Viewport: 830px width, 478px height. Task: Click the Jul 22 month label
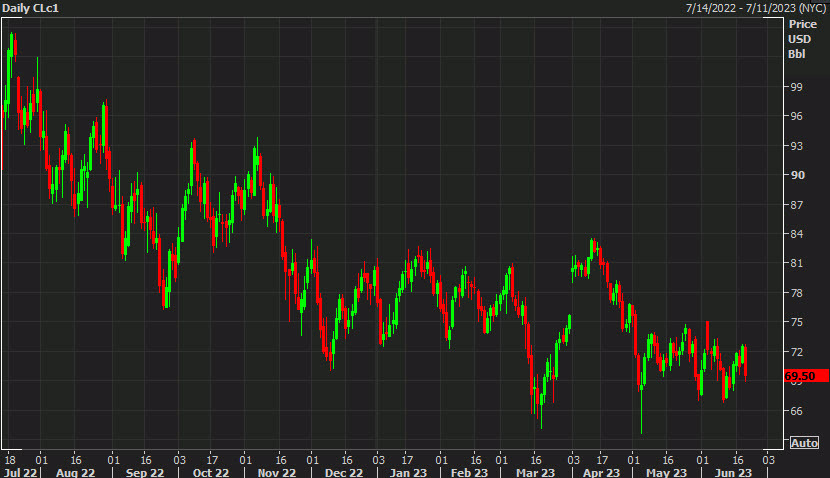tap(20, 472)
